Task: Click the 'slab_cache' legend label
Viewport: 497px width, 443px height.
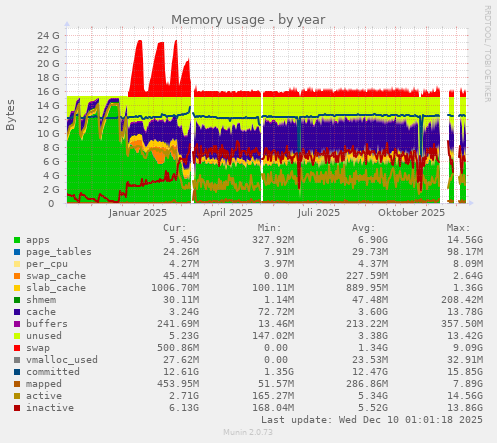Action: [x=56, y=288]
